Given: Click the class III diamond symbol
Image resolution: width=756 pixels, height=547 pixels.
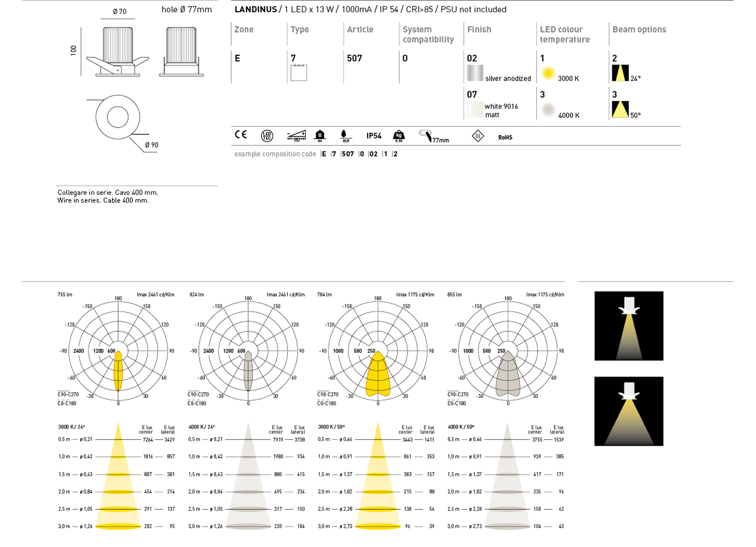Looking at the screenshot, I should pos(477,136).
